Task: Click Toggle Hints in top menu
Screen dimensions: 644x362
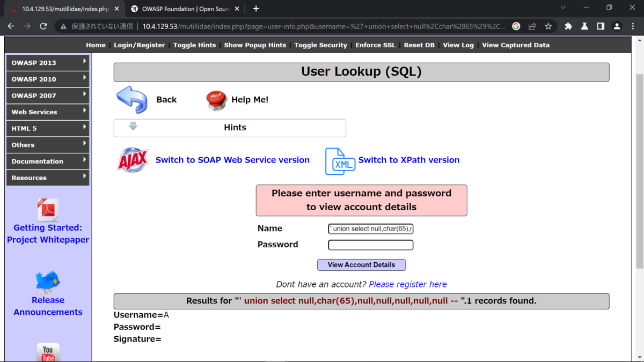Action: 195,45
